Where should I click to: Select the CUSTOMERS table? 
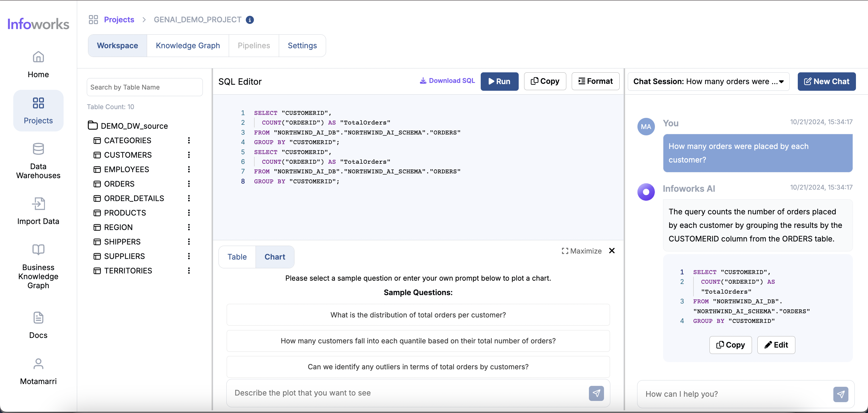pyautogui.click(x=128, y=155)
